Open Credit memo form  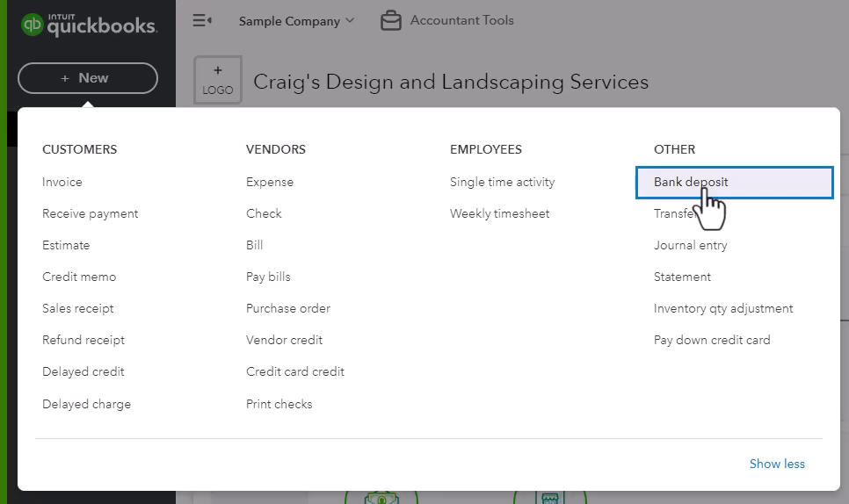click(79, 277)
